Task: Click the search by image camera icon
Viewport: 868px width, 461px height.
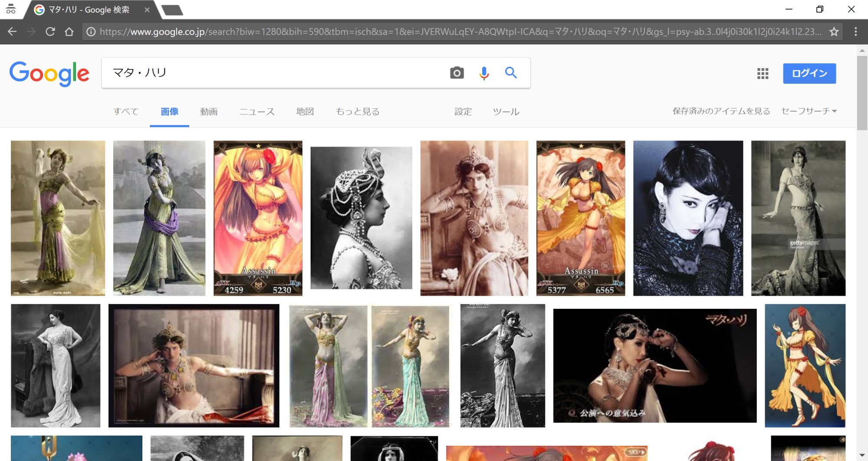Action: pyautogui.click(x=457, y=73)
